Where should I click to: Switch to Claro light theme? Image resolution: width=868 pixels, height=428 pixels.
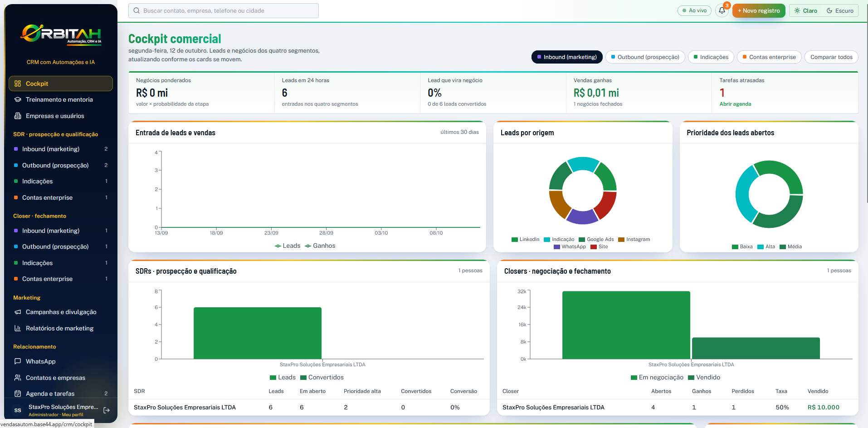806,10
